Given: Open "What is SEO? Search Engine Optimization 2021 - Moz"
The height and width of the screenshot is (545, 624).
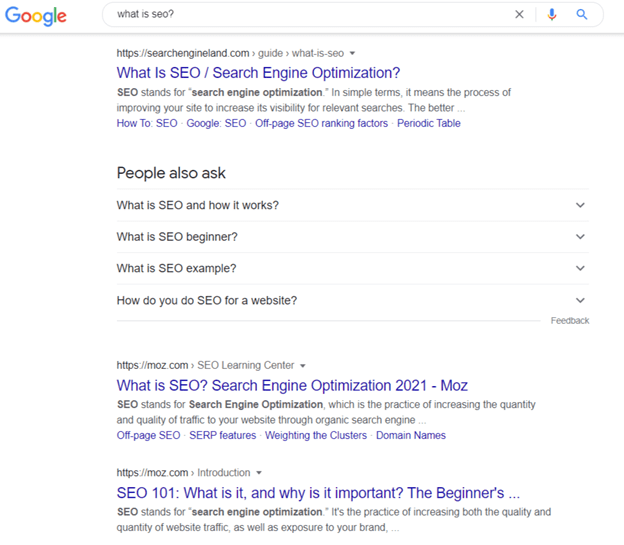Looking at the screenshot, I should tap(292, 385).
